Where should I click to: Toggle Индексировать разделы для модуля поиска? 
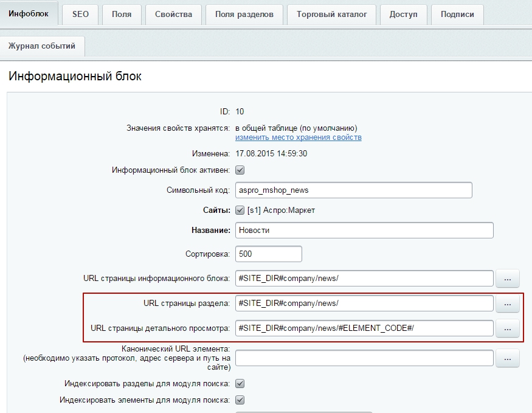[240, 384]
